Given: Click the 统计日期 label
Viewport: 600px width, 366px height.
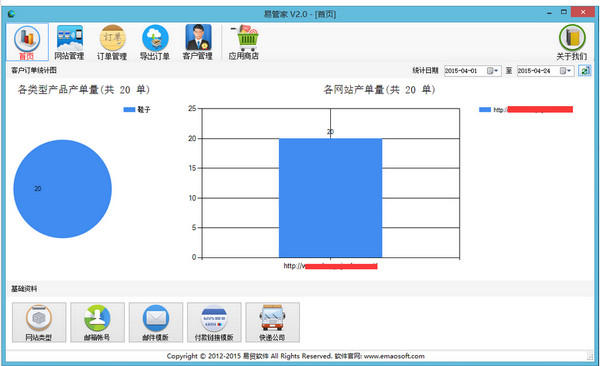Looking at the screenshot, I should [x=425, y=70].
